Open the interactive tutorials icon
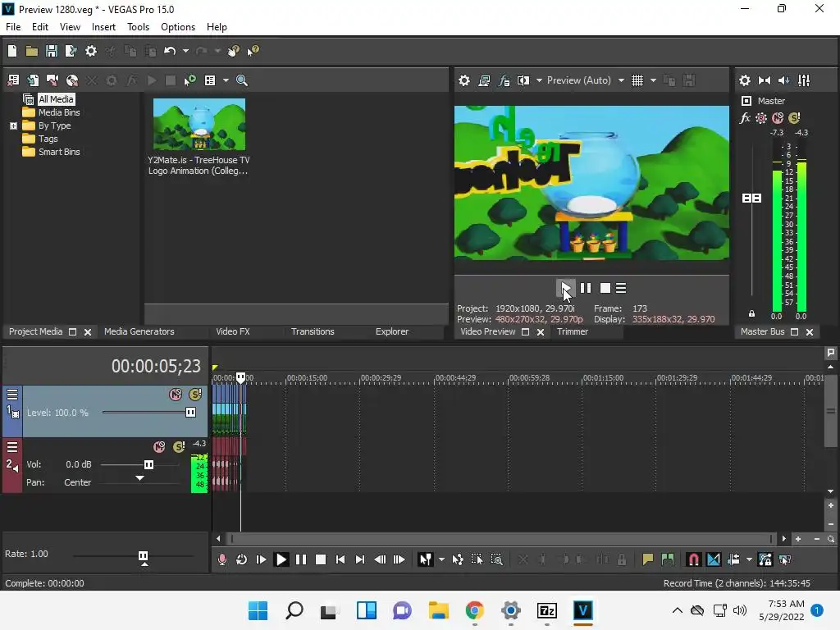 [x=234, y=51]
